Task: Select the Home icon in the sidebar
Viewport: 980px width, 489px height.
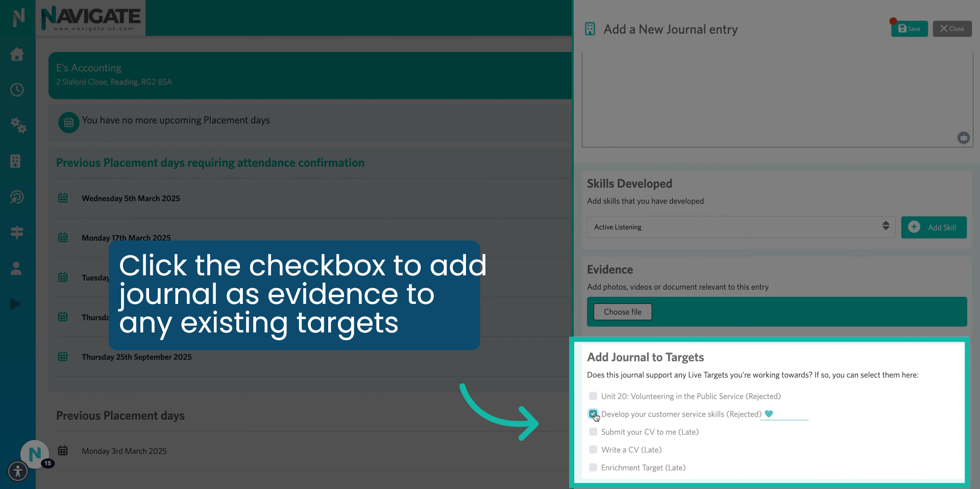Action: tap(17, 55)
